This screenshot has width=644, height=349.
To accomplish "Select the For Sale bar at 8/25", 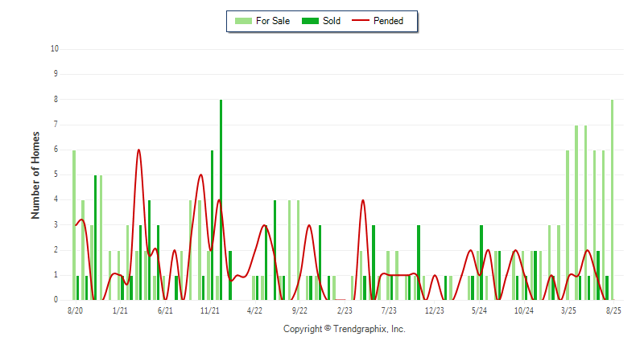I will pyautogui.click(x=613, y=199).
